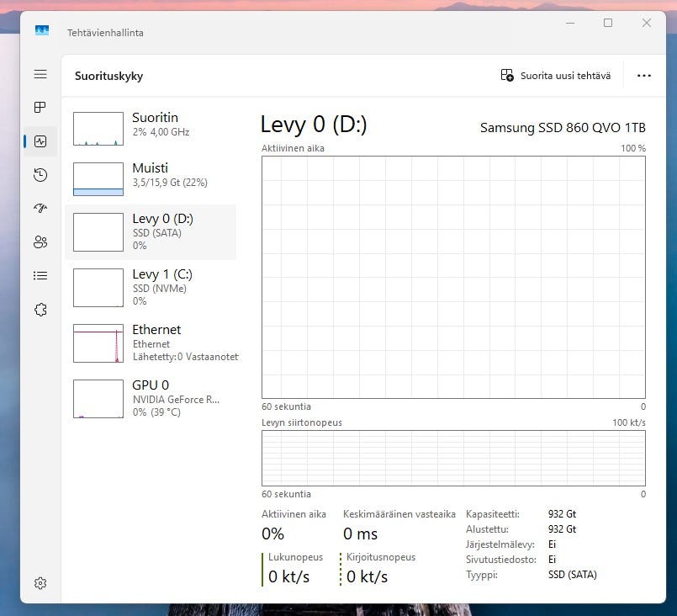Open the hamburger navigation menu
This screenshot has height=616, width=677.
point(40,74)
